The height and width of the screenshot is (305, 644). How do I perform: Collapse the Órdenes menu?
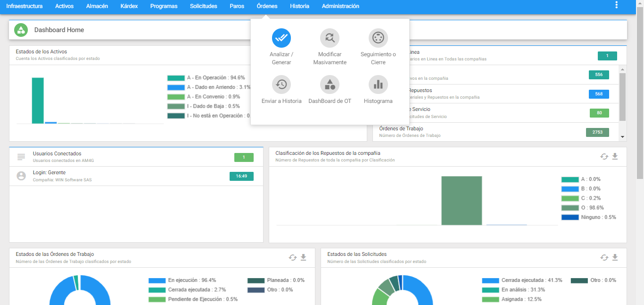[267, 6]
